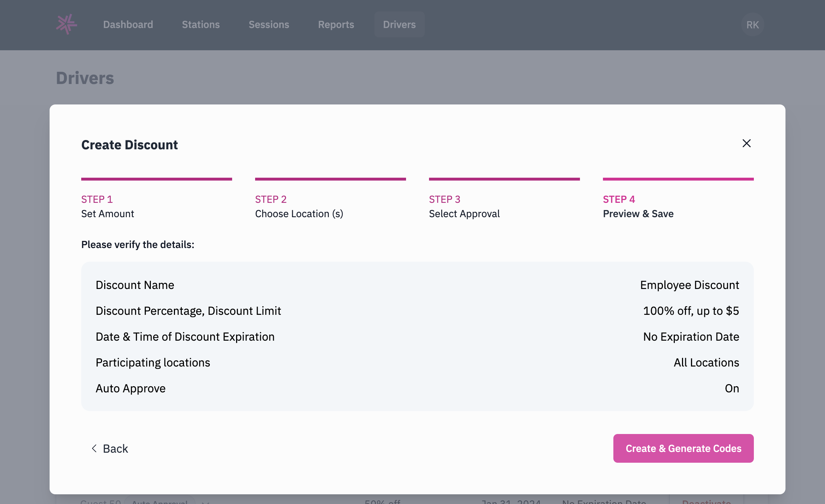Click the Participating locations label
This screenshot has height=504, width=825.
(x=153, y=363)
